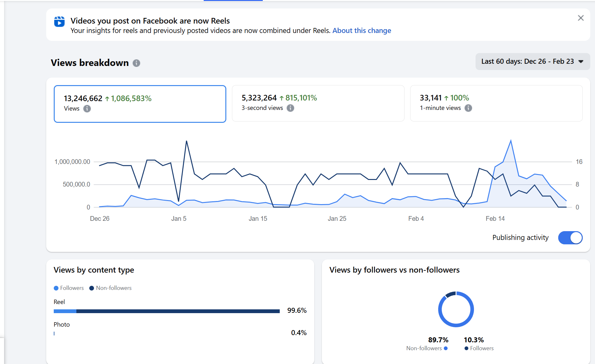The height and width of the screenshot is (364, 595).
Task: Show info for 3-second views
Action: (290, 108)
